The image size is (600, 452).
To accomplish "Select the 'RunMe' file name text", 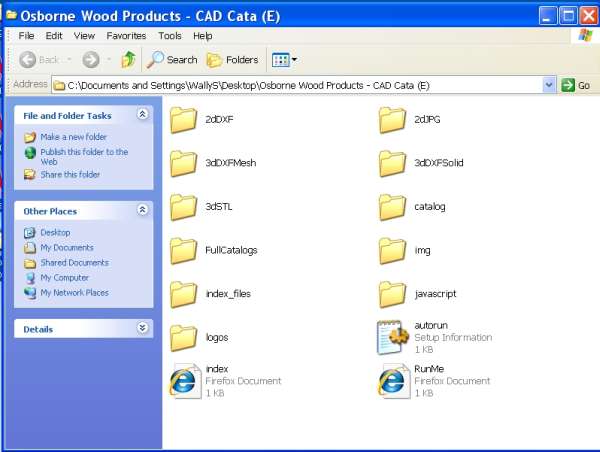I will point(429,369).
